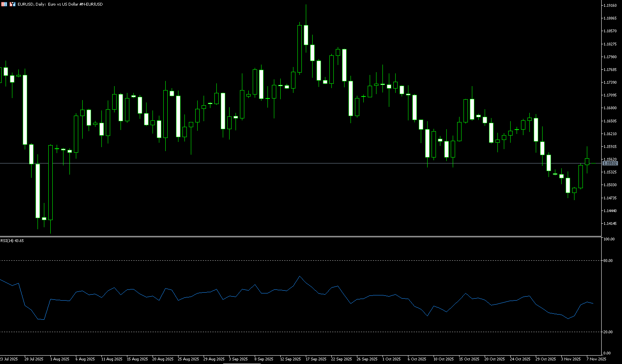Click the tallest candle at the September peak
The width and height of the screenshot is (622, 364).
pyautogui.click(x=299, y=49)
